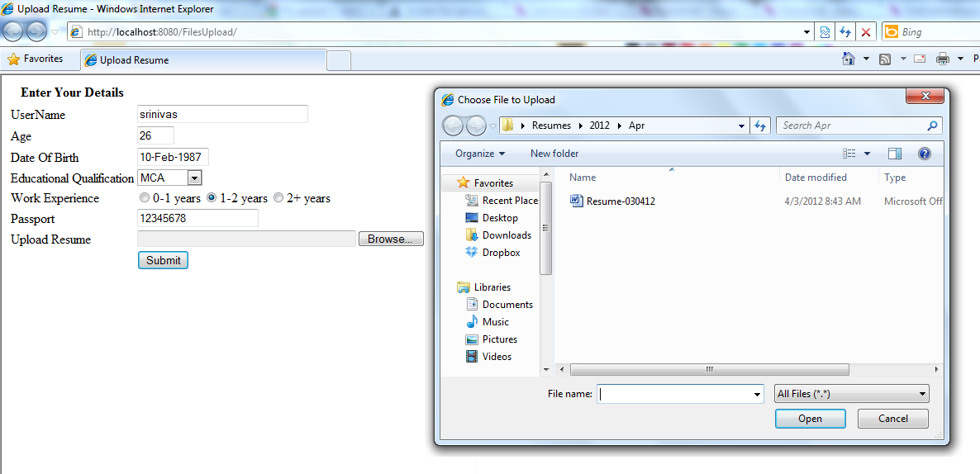The image size is (980, 474).
Task: Click the Resumes breadcrumb segment
Action: point(551,126)
